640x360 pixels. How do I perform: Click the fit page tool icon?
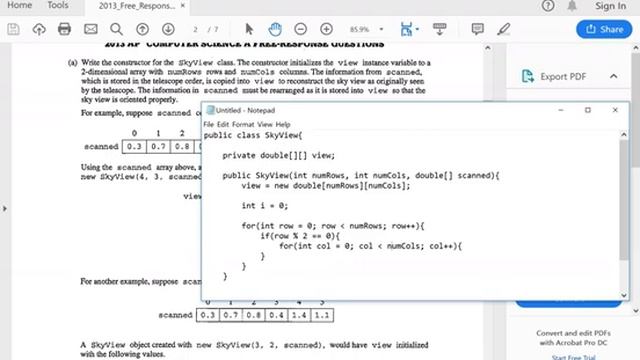406,29
